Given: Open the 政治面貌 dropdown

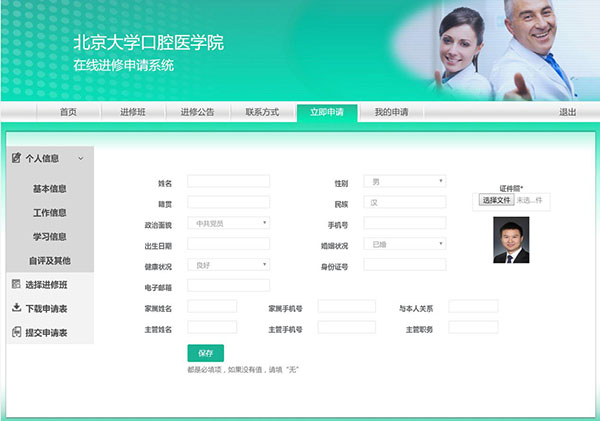Looking at the screenshot, I should 228,223.
